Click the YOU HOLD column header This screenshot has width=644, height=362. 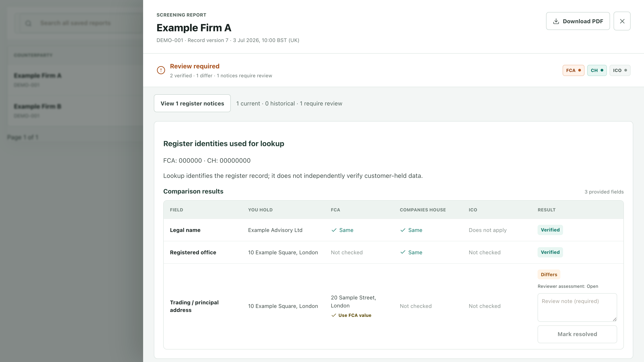[x=260, y=210]
